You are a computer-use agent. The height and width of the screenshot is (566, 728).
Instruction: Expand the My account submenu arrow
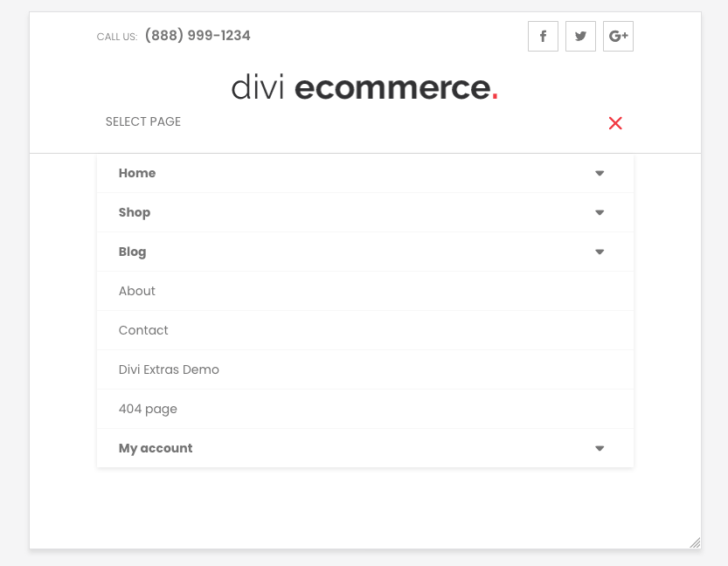click(600, 448)
